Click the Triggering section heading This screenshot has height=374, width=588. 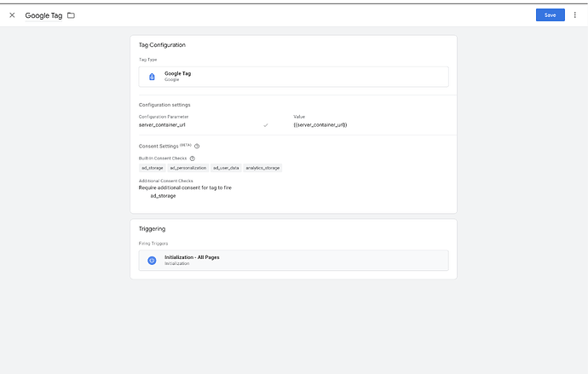(152, 229)
